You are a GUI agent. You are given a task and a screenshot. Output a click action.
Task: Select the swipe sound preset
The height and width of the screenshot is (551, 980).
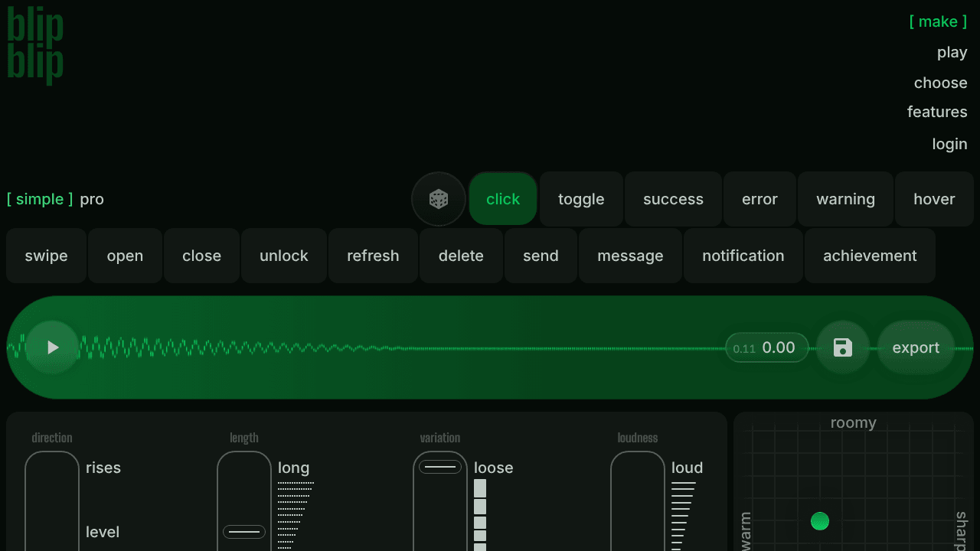click(46, 256)
